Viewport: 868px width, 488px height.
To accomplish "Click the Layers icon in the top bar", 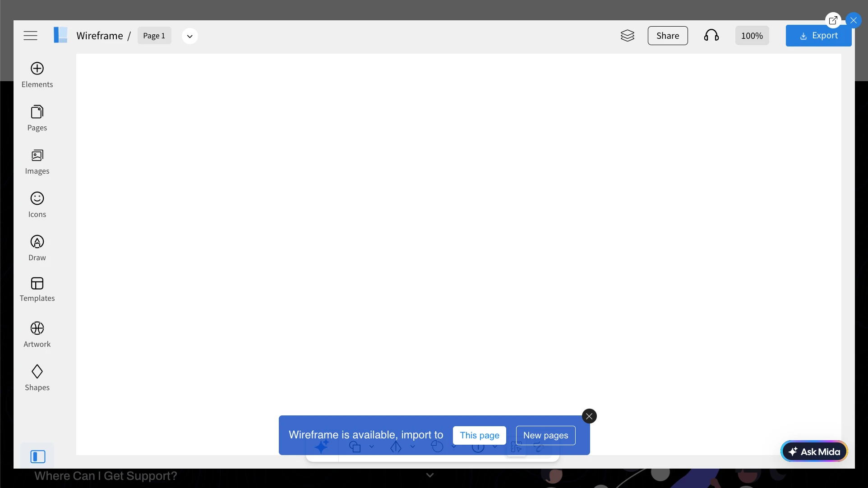I will [x=628, y=36].
